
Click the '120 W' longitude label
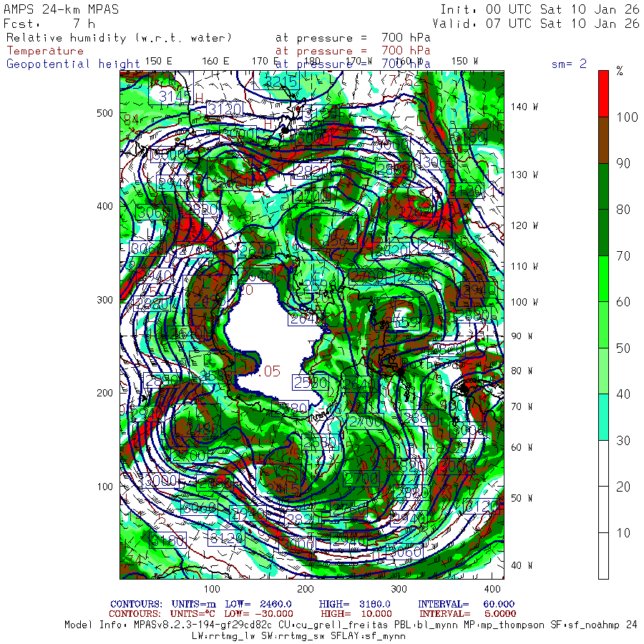(x=524, y=225)
